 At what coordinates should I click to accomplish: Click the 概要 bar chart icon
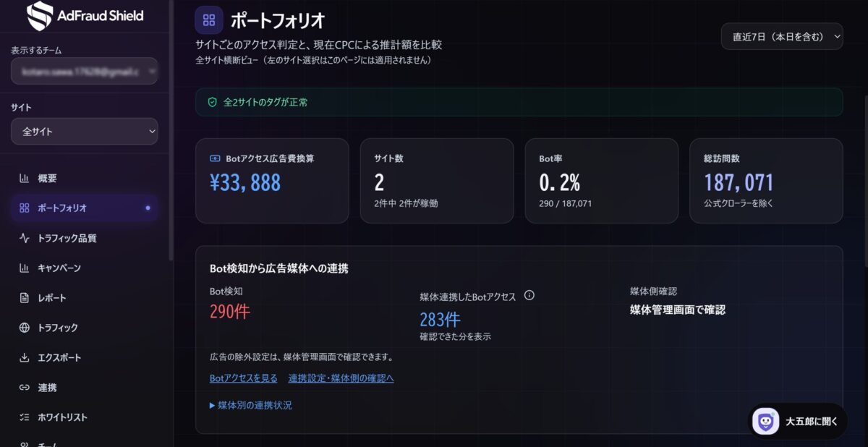[24, 178]
